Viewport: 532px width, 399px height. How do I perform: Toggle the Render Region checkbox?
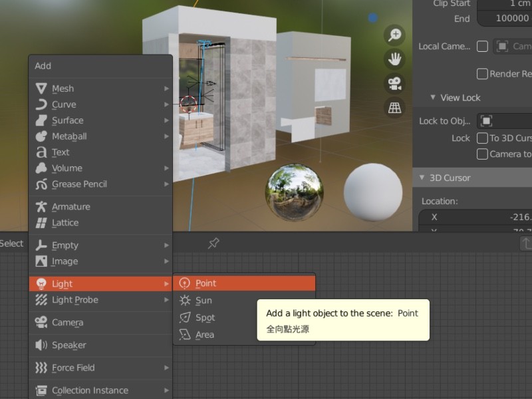point(483,74)
